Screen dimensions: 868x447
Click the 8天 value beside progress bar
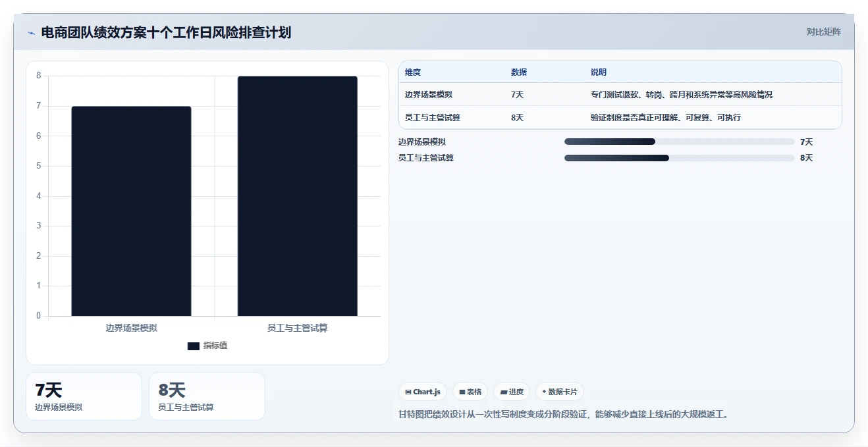(807, 158)
